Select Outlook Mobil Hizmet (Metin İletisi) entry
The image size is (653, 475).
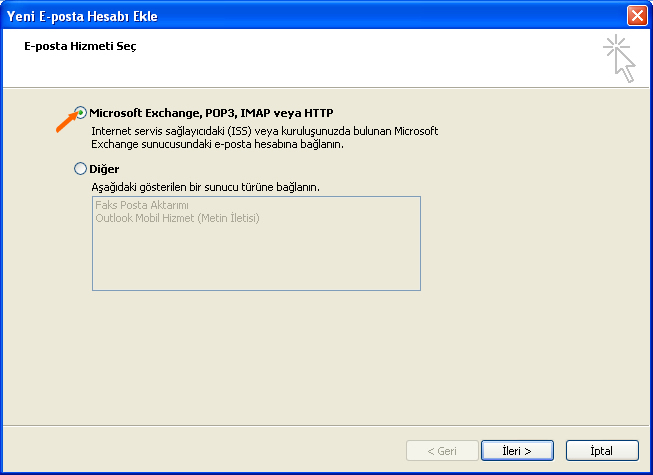tap(177, 218)
